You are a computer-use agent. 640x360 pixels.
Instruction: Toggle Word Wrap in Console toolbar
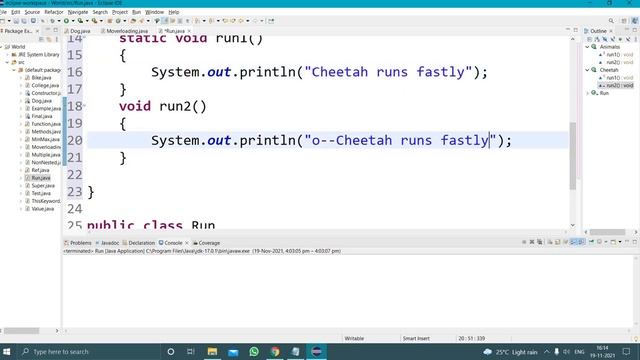pos(565,242)
